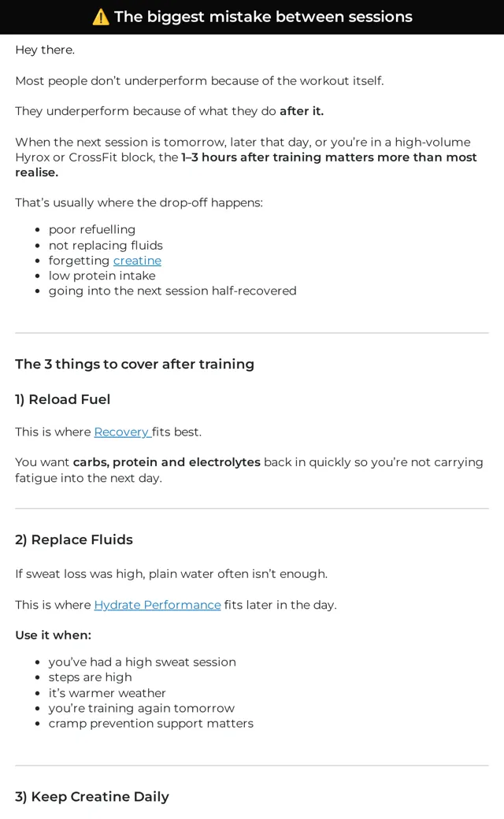Click the '2) Replace Fluids' heading
Screen dimensions: 504x819
(x=74, y=539)
